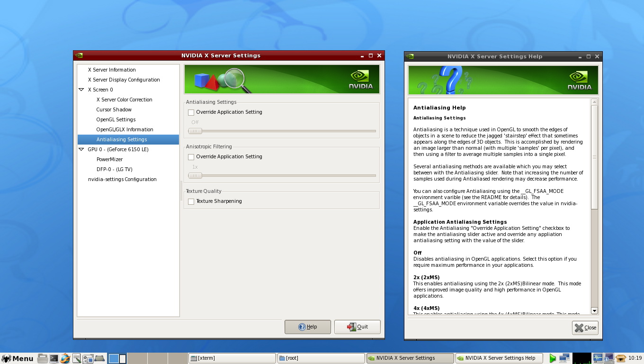
Task: Click the pane divider grip handle
Action: click(x=181, y=191)
